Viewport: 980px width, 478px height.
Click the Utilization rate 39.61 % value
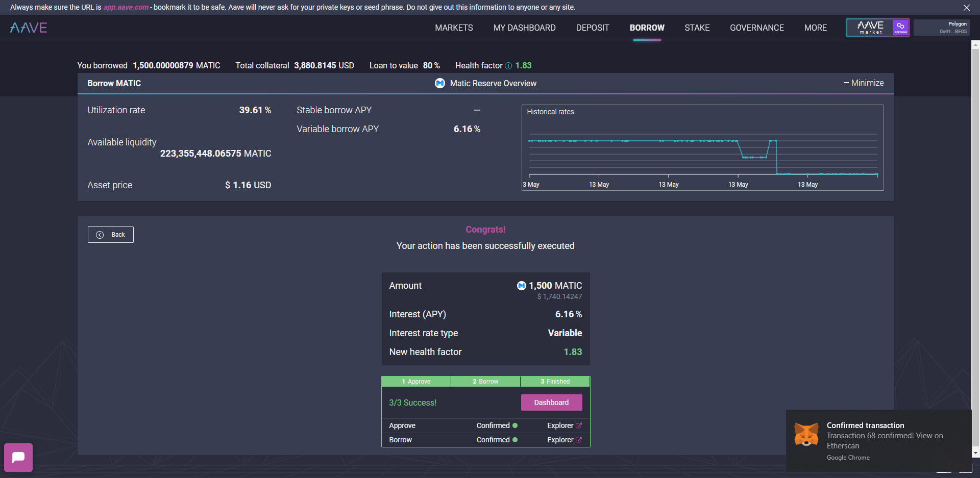point(255,110)
